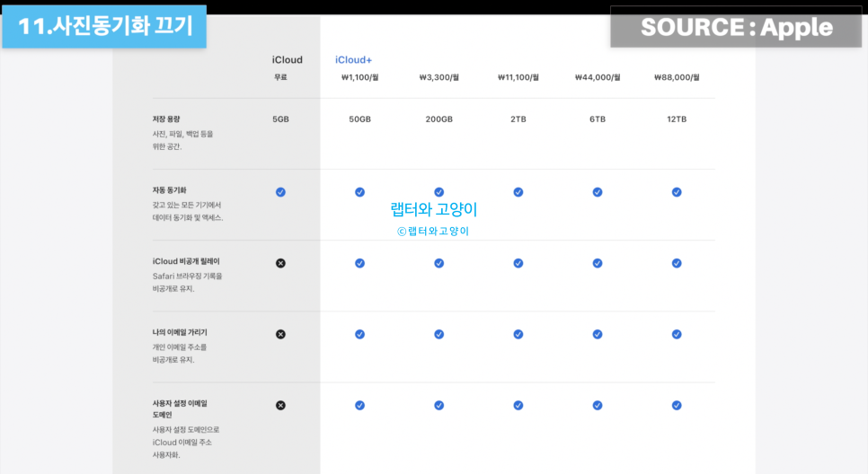Click the 저장 용량 row label

(x=166, y=118)
